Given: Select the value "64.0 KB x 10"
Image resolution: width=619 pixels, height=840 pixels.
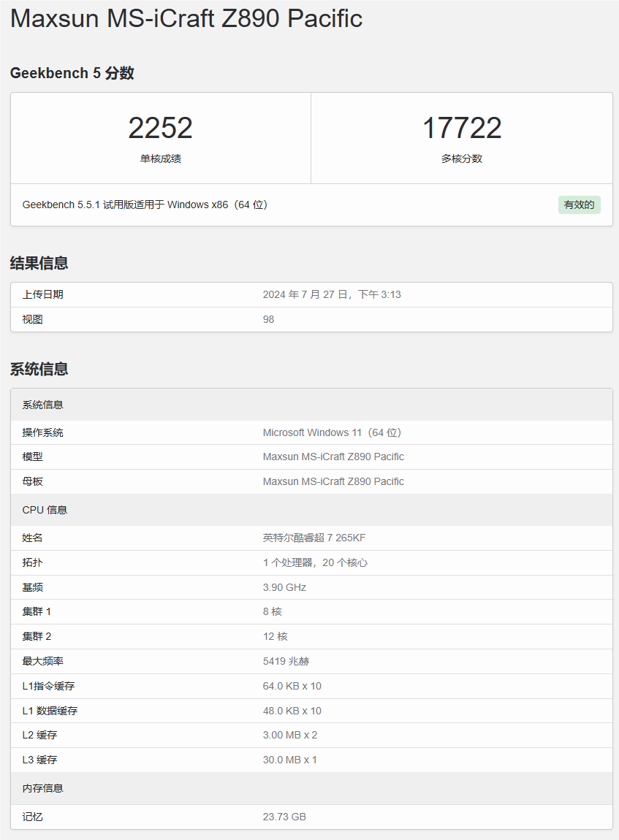Looking at the screenshot, I should click(292, 687).
